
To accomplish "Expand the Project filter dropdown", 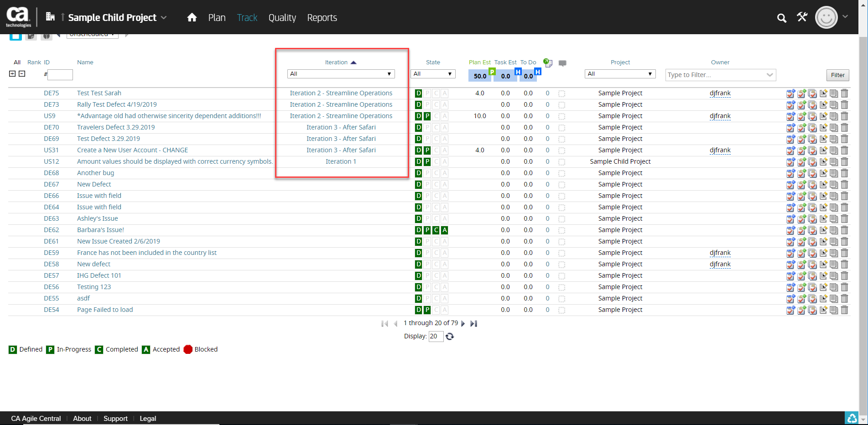I will pos(620,74).
